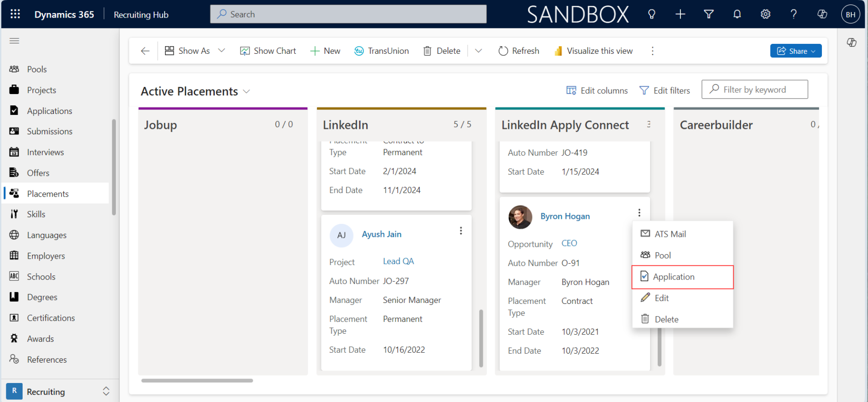Viewport: 868px width, 402px height.
Task: Choose Edit from context menu
Action: point(683,298)
